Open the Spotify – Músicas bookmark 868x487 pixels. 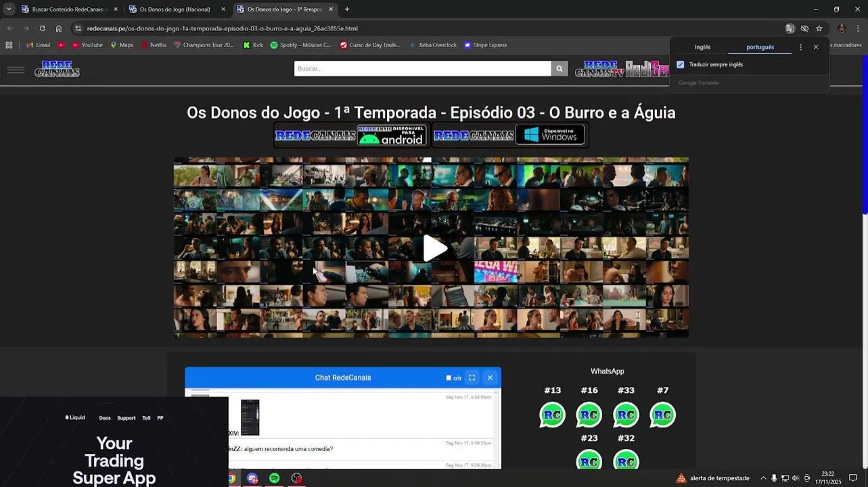click(x=300, y=45)
